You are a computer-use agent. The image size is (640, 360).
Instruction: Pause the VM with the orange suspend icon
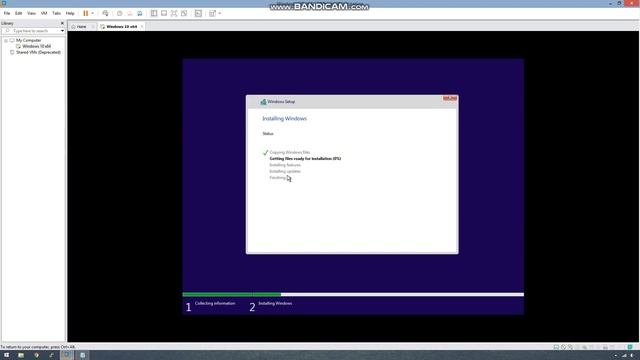[x=86, y=13]
